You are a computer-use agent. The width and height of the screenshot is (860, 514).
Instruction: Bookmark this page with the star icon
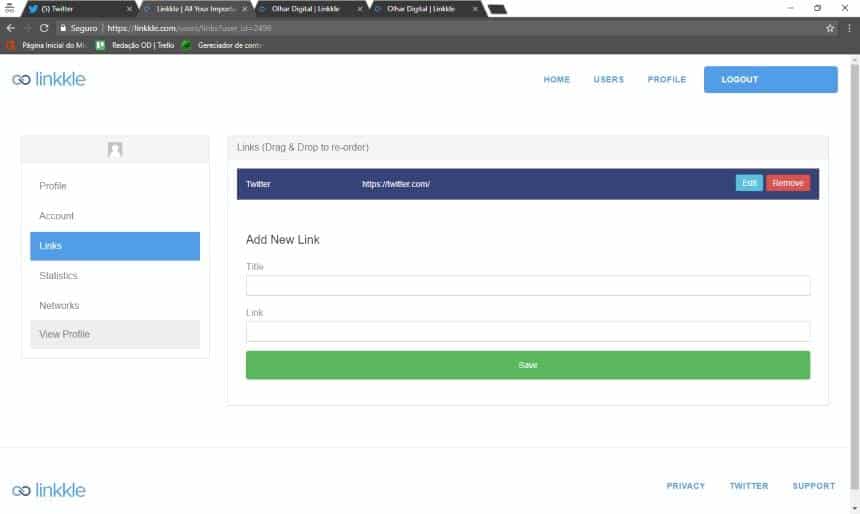click(830, 28)
